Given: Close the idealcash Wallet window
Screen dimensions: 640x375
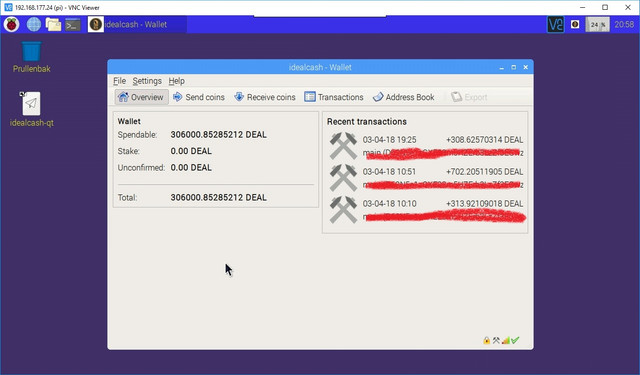Looking at the screenshot, I should pyautogui.click(x=526, y=67).
